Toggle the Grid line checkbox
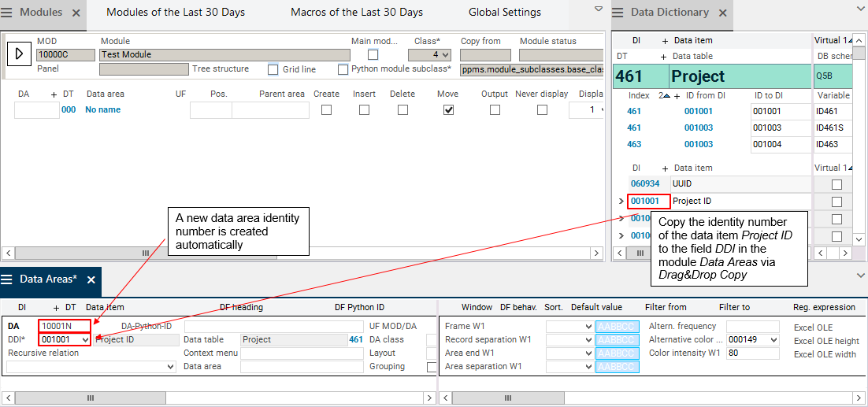Image resolution: width=868 pixels, height=407 pixels. tap(273, 69)
